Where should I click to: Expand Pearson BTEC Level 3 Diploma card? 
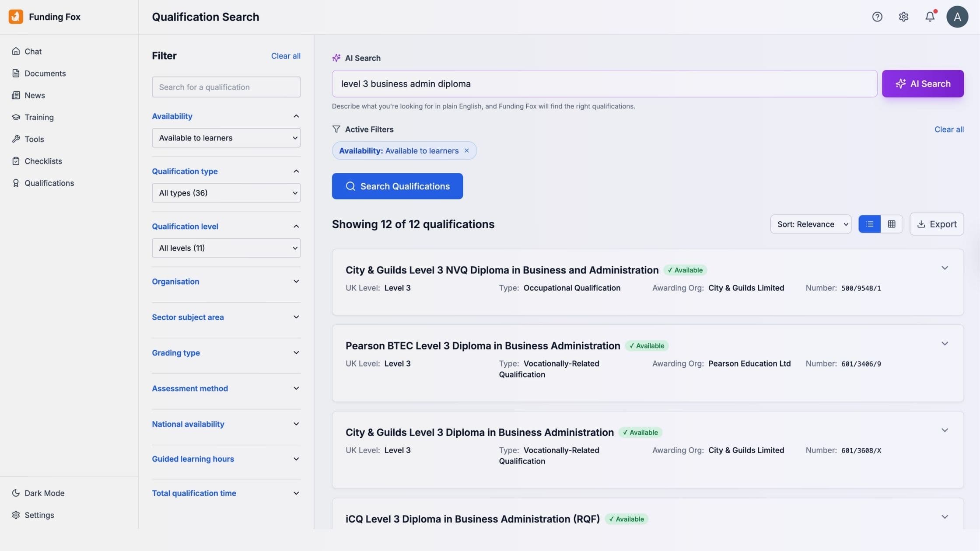[945, 343]
